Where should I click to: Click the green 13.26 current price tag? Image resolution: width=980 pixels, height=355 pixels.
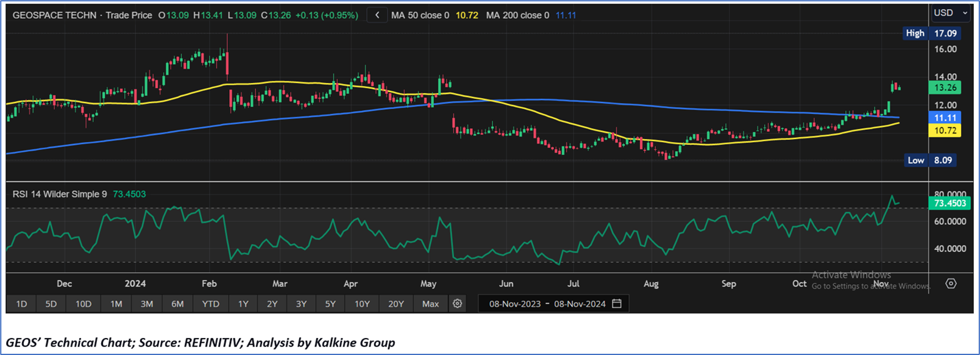pos(945,88)
